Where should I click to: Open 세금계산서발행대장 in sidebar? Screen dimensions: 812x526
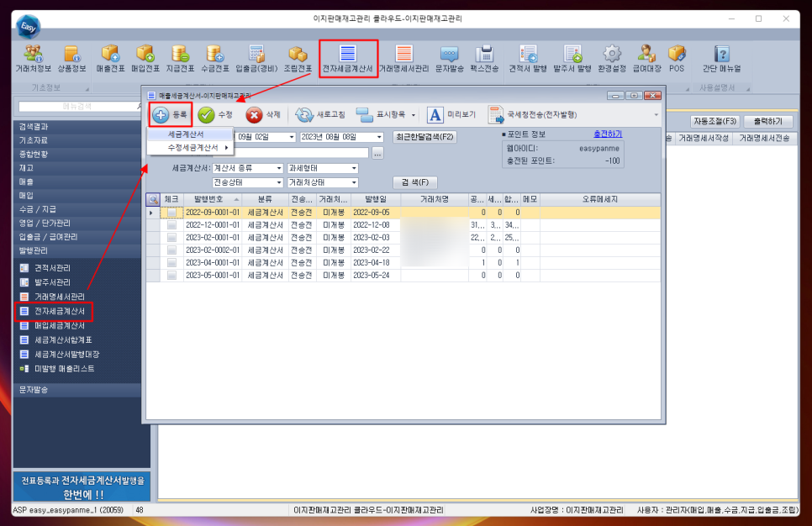click(66, 355)
